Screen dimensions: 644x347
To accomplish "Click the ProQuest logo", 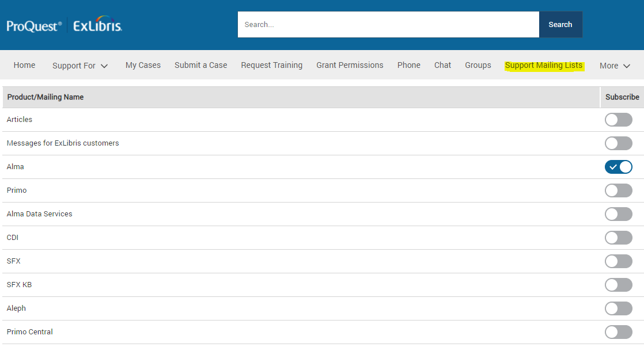I will coord(34,26).
